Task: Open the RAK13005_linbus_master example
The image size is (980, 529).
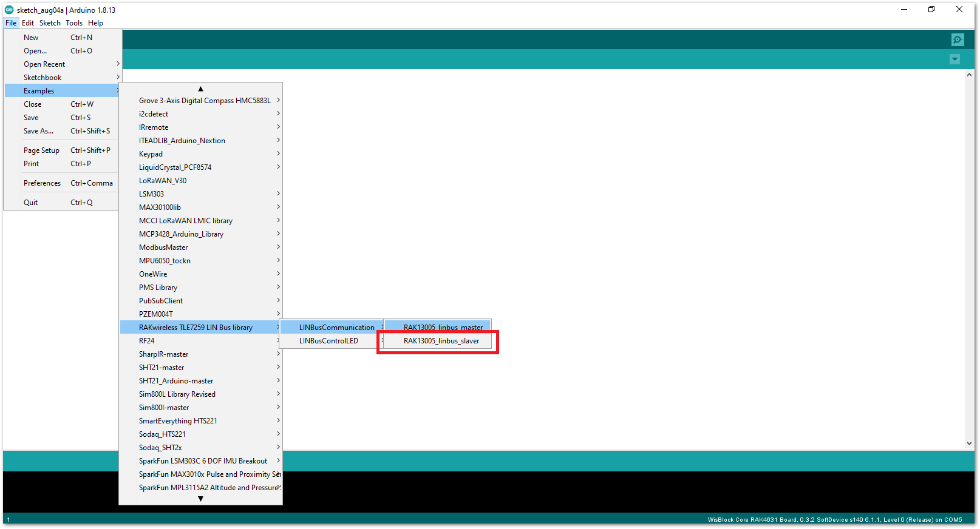Action: click(438, 328)
